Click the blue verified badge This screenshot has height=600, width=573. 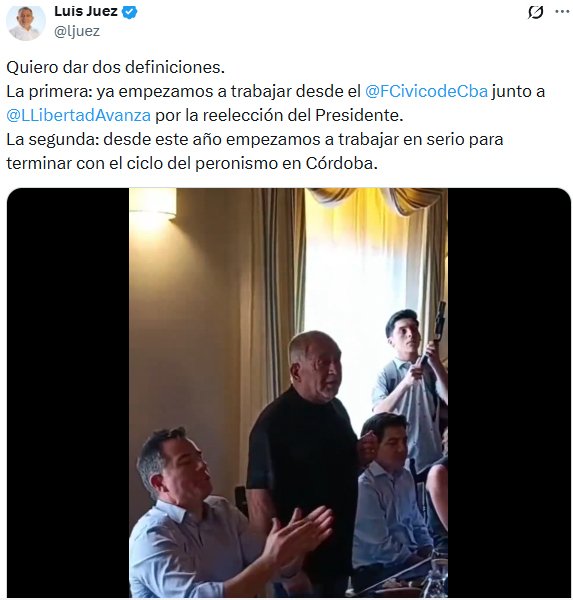(129, 12)
